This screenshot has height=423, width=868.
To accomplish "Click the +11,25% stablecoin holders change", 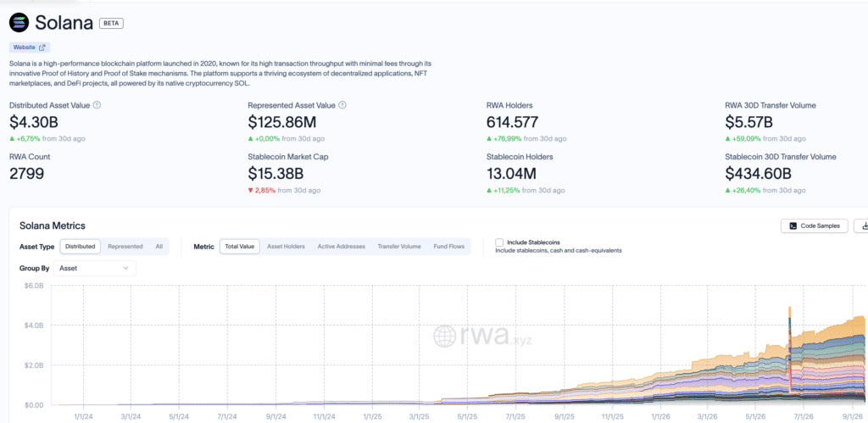I will click(504, 191).
